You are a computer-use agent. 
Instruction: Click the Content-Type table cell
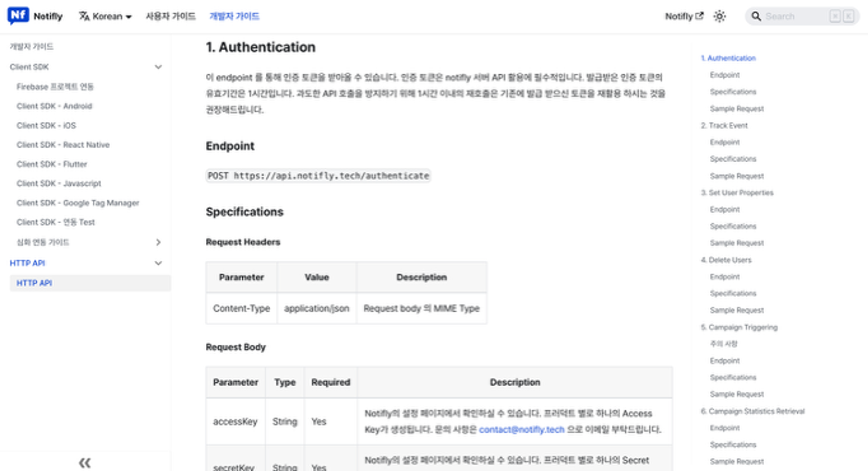tap(241, 308)
